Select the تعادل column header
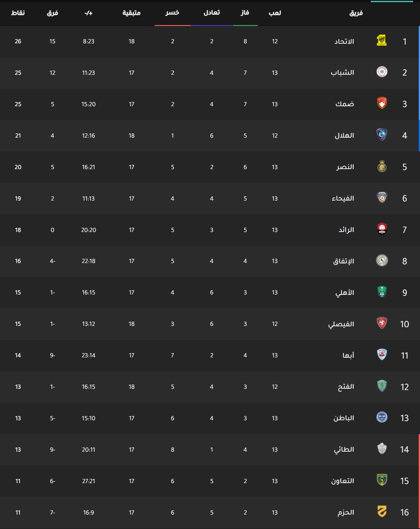 coord(211,13)
